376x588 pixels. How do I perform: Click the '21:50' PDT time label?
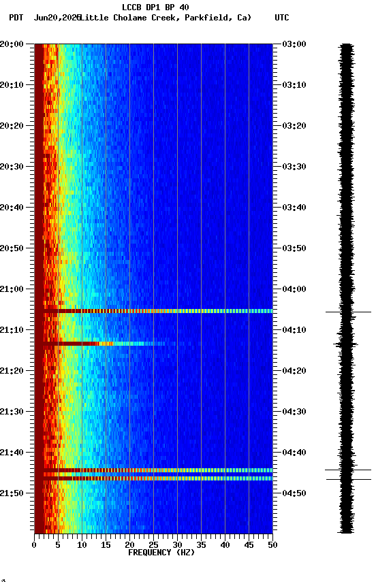pyautogui.click(x=12, y=493)
